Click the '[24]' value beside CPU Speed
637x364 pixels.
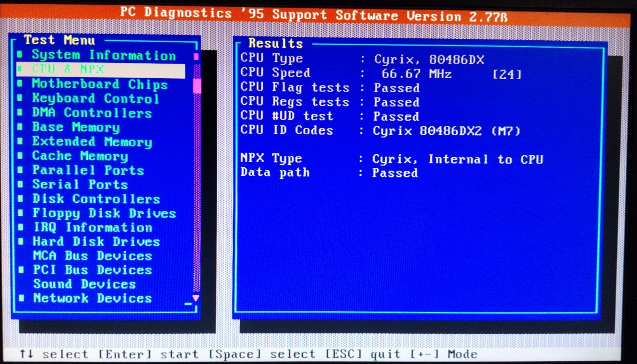pyautogui.click(x=507, y=75)
